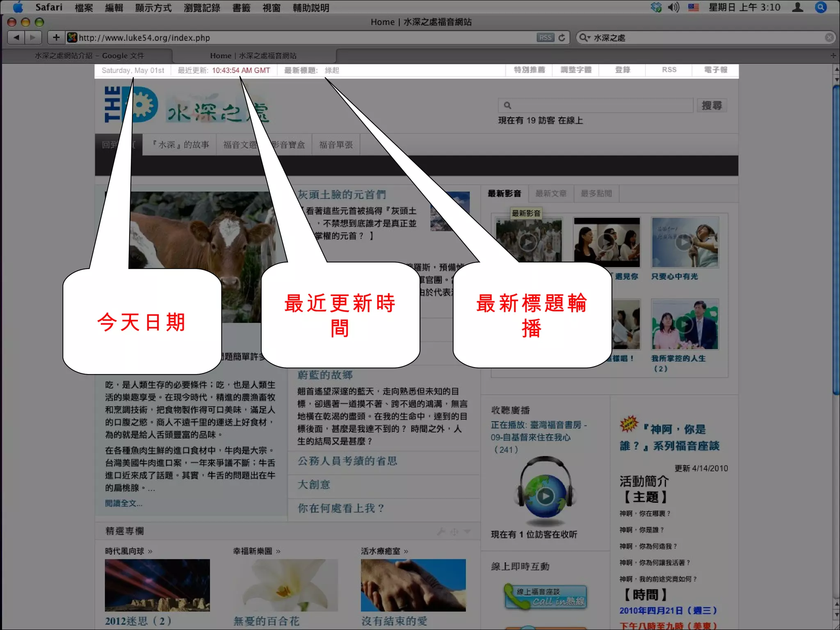
Task: Click the page vertical scrollbar thumb
Action: [836, 240]
